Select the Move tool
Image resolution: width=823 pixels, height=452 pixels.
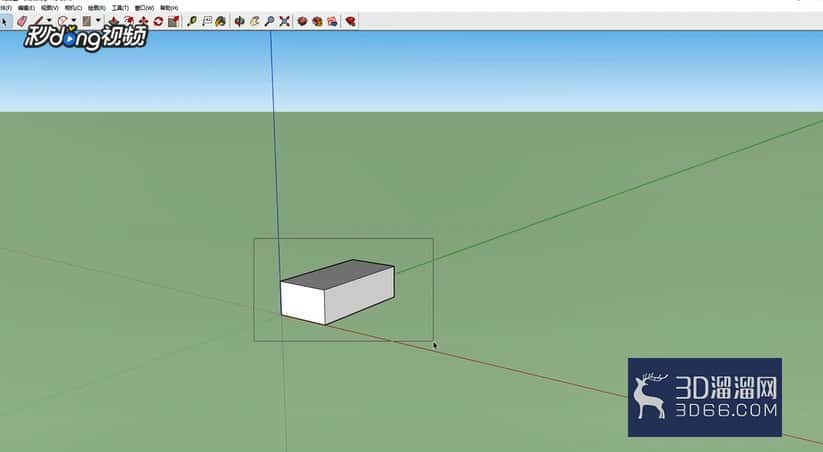143,22
